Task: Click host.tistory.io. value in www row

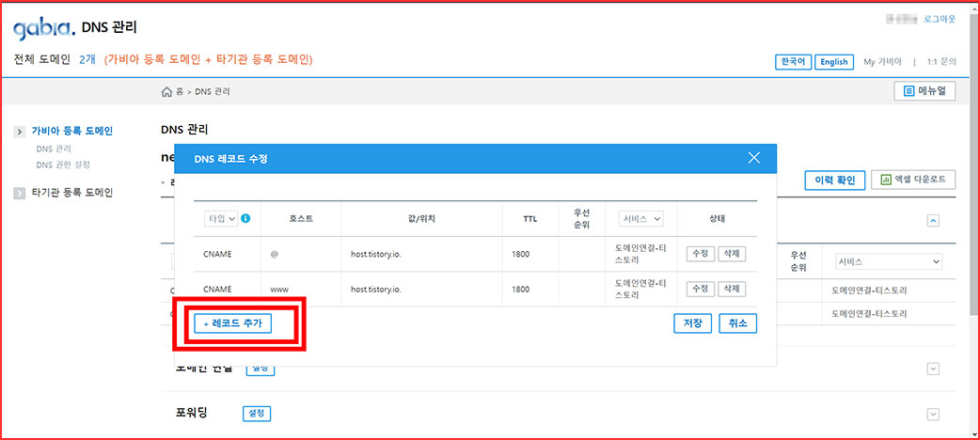Action: coord(375,289)
